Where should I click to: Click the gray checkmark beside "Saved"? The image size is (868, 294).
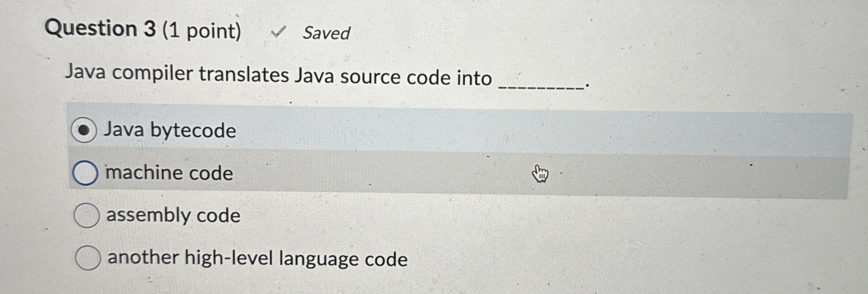pos(280,32)
